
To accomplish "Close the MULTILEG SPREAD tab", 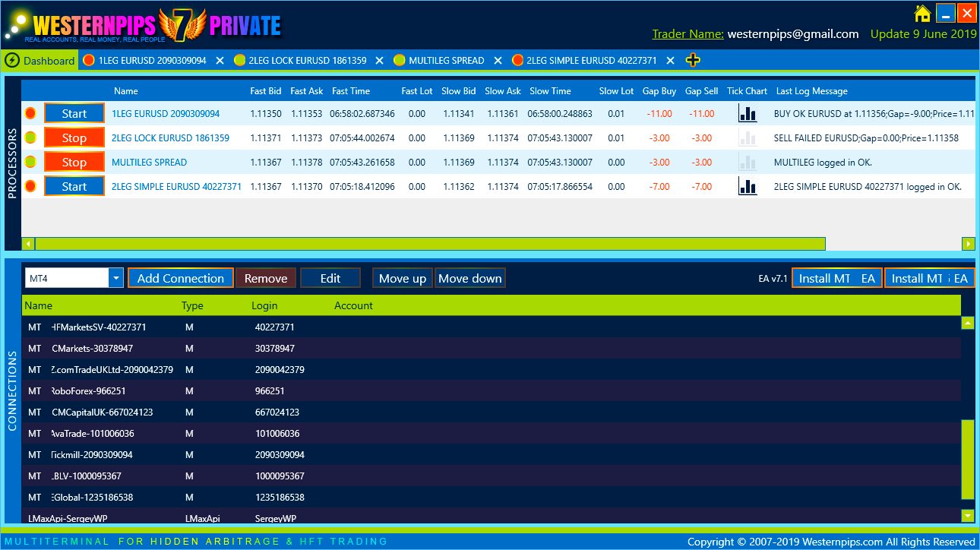I will tap(498, 61).
